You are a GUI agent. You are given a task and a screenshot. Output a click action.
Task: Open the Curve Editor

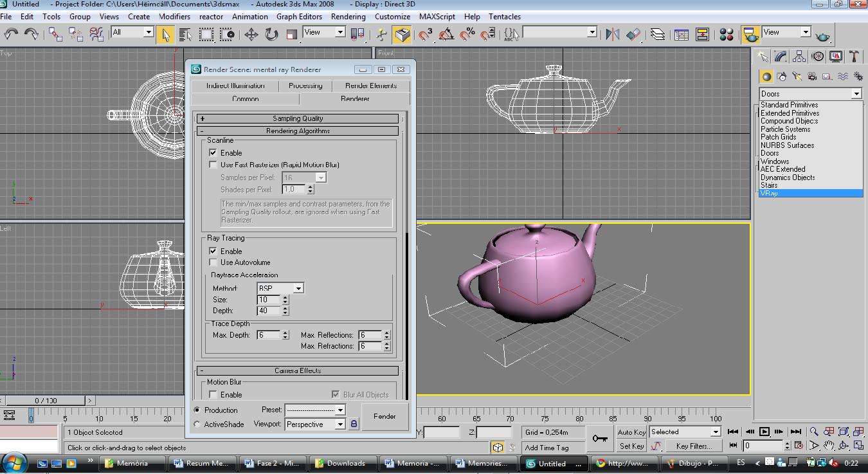click(x=681, y=34)
